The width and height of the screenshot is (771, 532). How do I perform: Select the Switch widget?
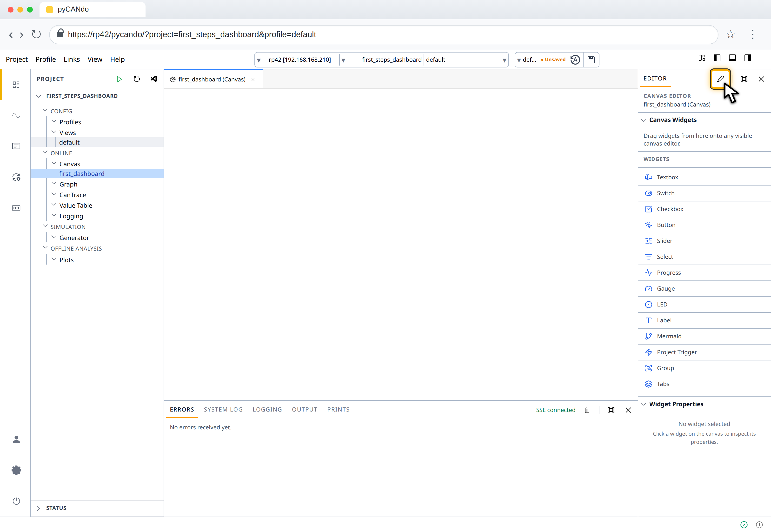pyautogui.click(x=704, y=193)
